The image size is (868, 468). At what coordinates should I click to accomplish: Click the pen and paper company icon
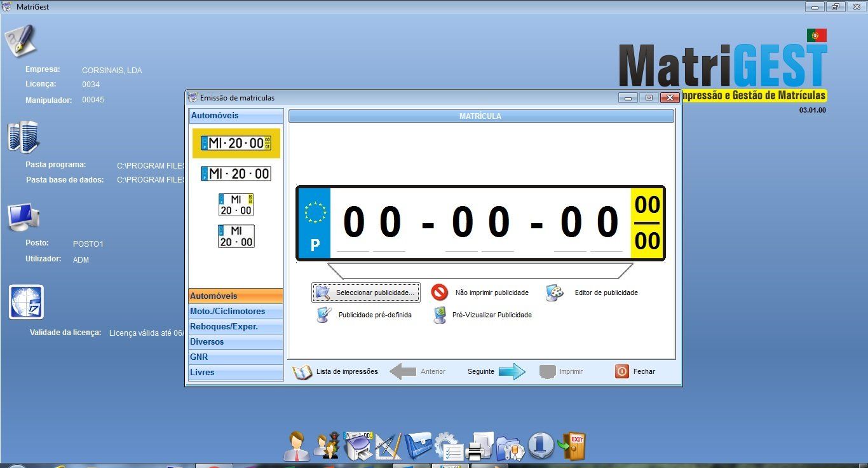[x=21, y=40]
